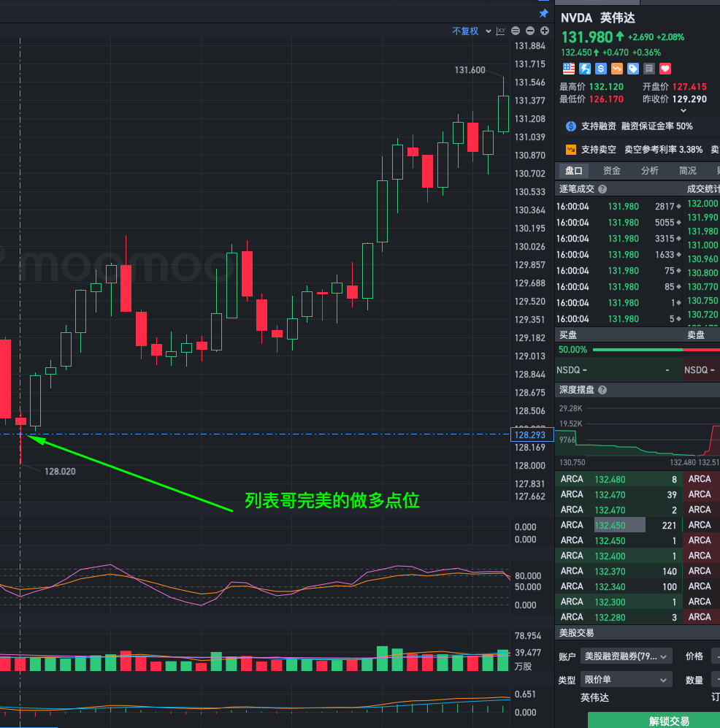Click the ARCA 132.280 bid row

coord(618,617)
